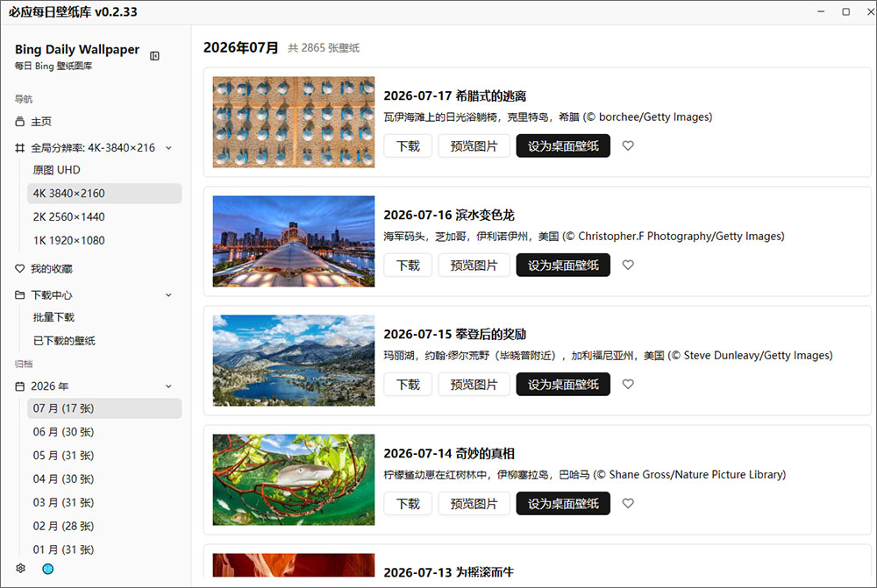Image resolution: width=877 pixels, height=588 pixels.
Task: Click the Marie Lake mountains thumbnail
Action: coord(294,360)
